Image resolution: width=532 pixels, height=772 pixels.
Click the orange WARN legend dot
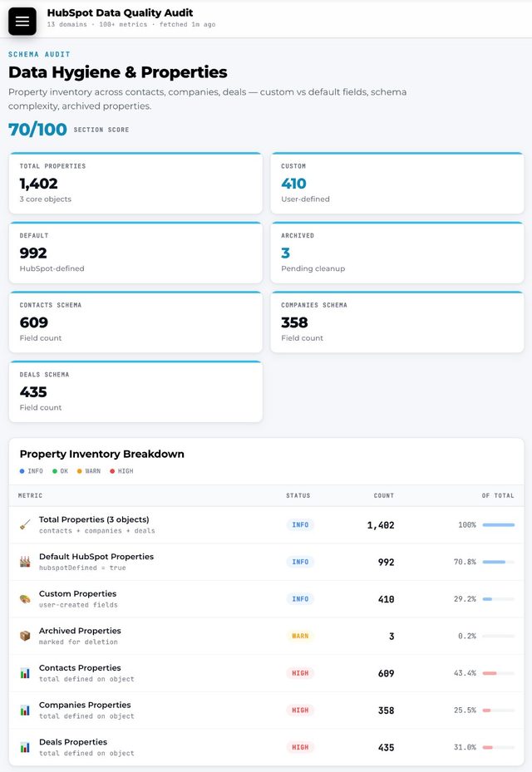point(79,471)
